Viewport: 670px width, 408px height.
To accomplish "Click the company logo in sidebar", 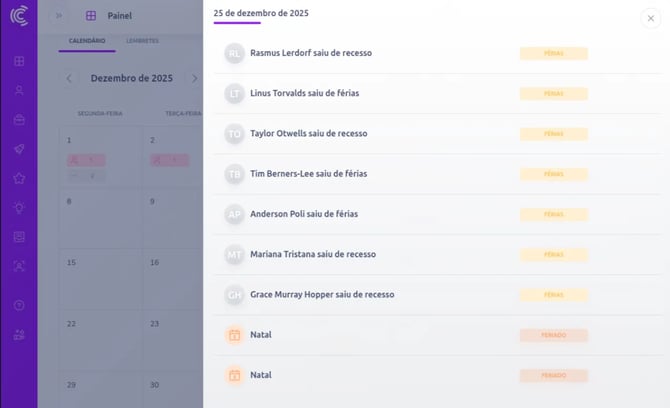I will tap(19, 17).
